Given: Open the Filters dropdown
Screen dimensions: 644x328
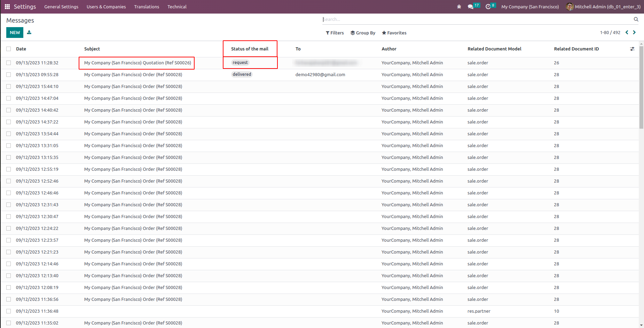Looking at the screenshot, I should [x=335, y=33].
